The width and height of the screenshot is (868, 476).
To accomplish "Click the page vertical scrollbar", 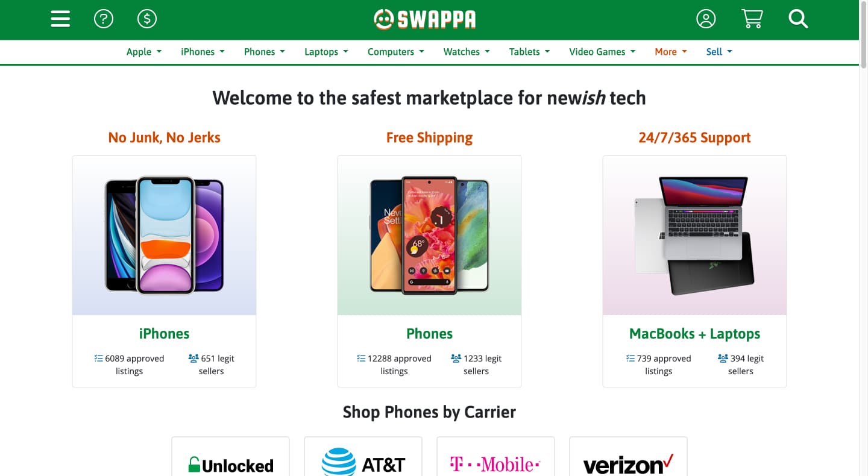I will [x=863, y=241].
